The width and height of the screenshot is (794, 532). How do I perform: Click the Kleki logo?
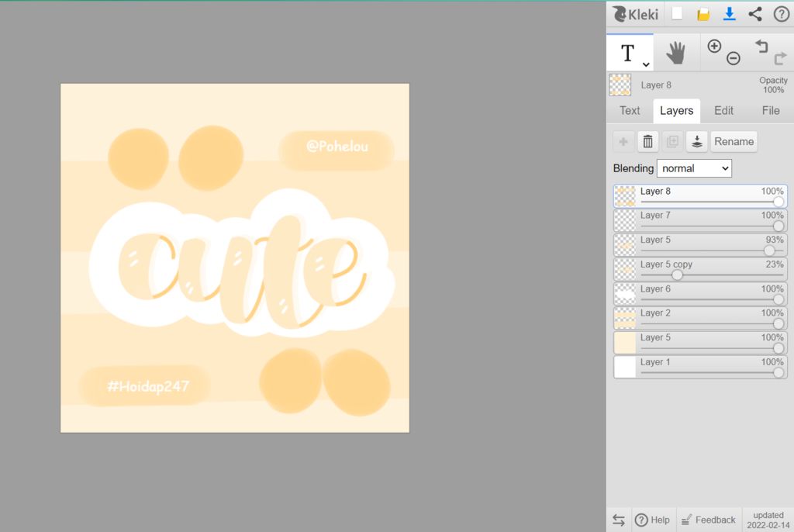click(636, 14)
